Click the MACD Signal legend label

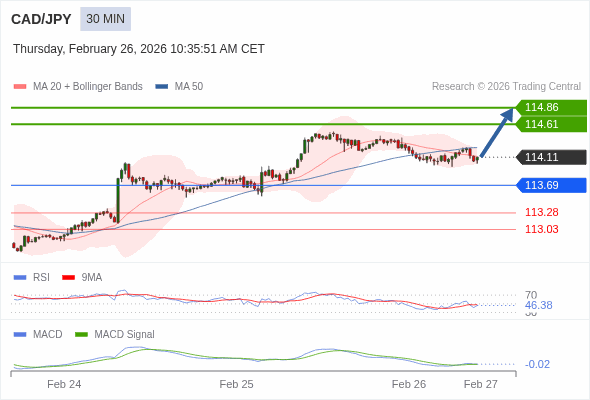pos(125,335)
